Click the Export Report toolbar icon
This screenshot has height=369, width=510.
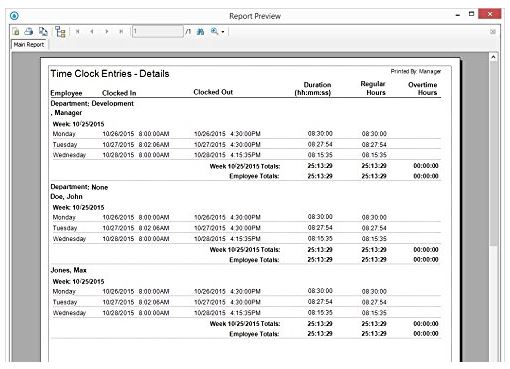click(16, 32)
